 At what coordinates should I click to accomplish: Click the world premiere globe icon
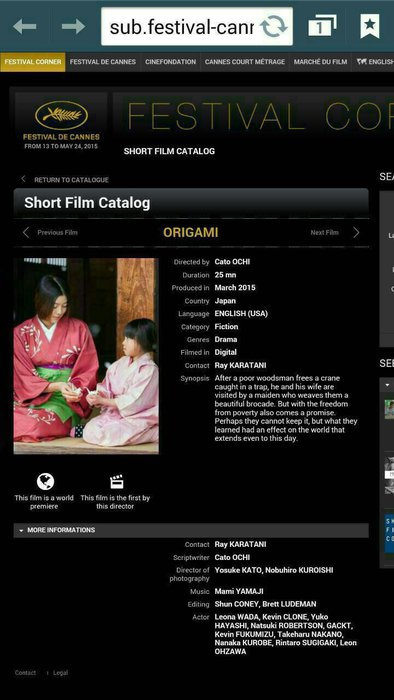point(45,482)
